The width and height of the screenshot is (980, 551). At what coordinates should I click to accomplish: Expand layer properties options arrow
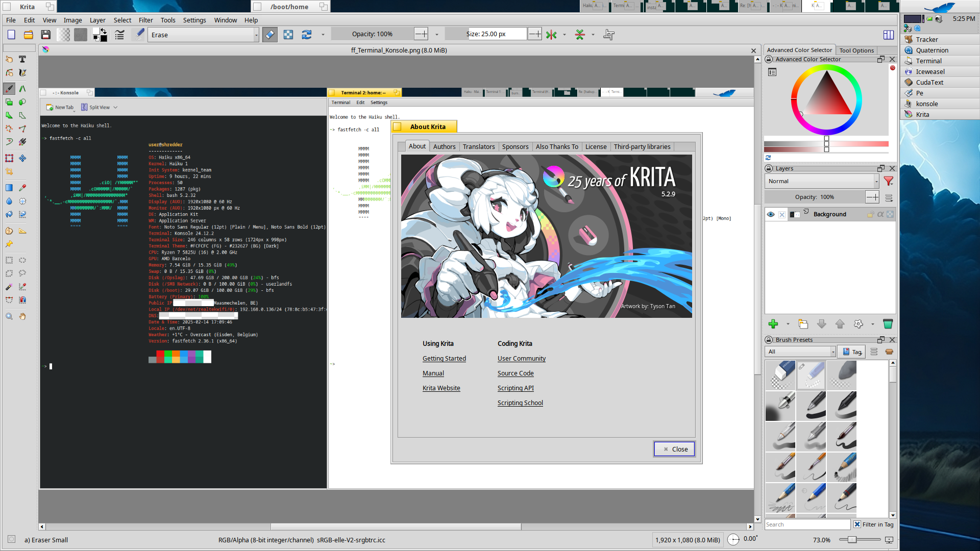(x=872, y=324)
